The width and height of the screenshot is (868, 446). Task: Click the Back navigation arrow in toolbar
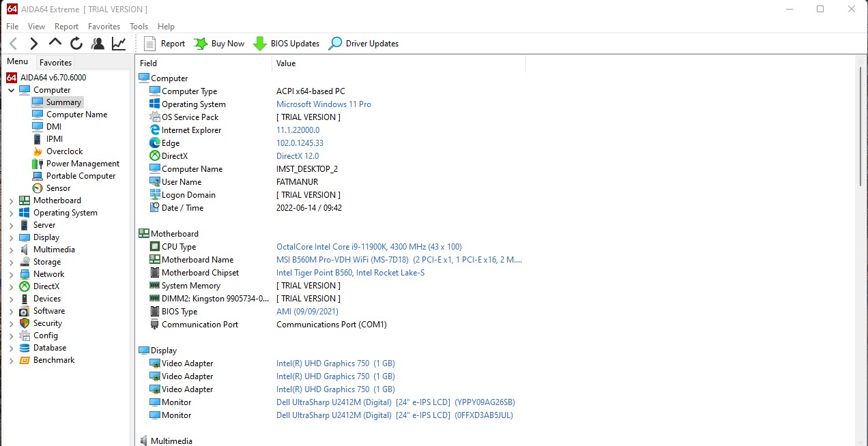coord(13,44)
